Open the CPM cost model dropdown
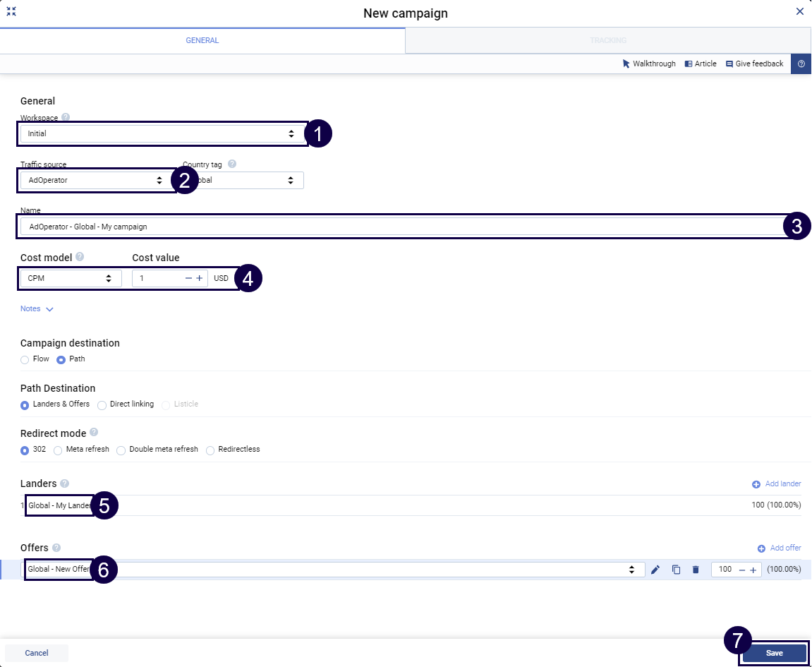 (71, 279)
